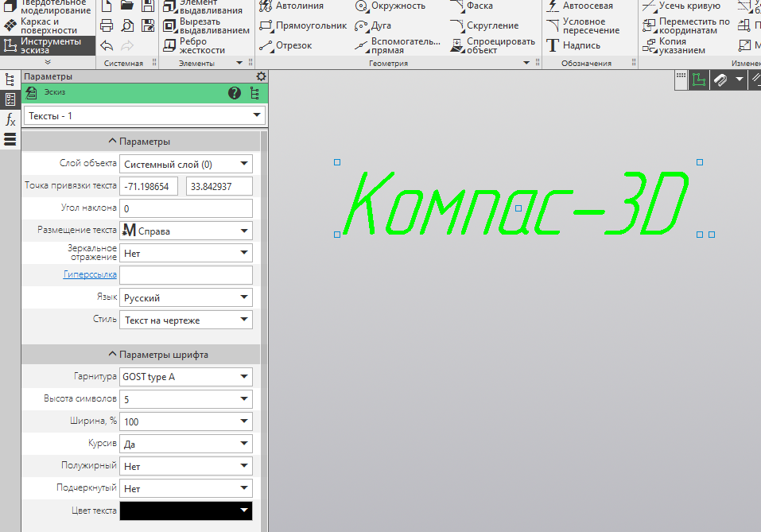Open the Высота символов dropdown
The height and width of the screenshot is (532, 761).
(x=186, y=399)
